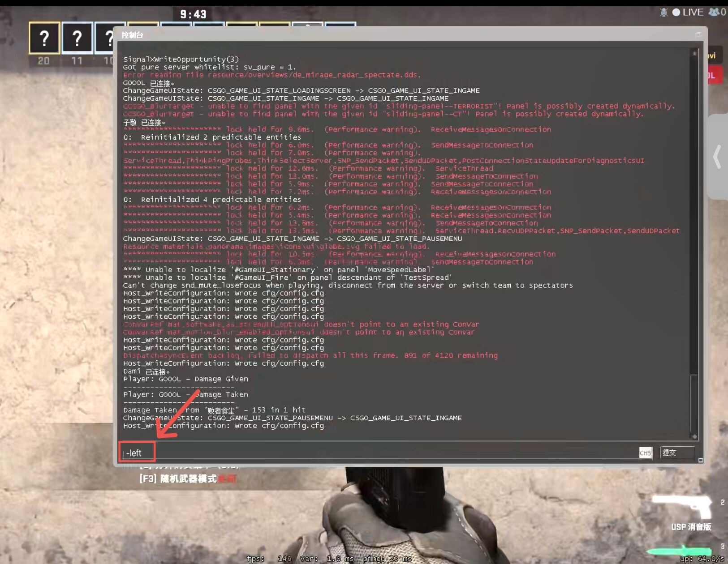Screen dimensions: 728x564
Task: Click the 'Dami 已连接' line
Action: (x=146, y=371)
